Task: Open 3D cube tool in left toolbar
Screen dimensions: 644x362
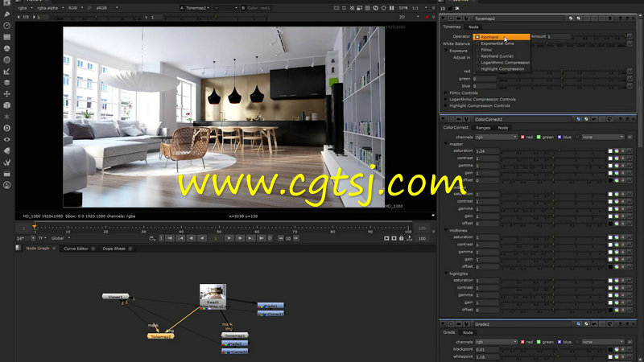Action: (6, 105)
